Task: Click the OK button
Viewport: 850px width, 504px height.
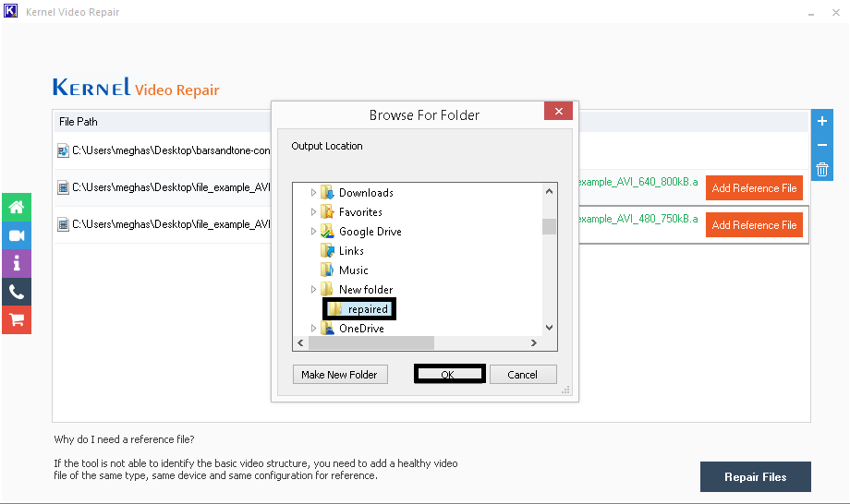Action: 449,374
